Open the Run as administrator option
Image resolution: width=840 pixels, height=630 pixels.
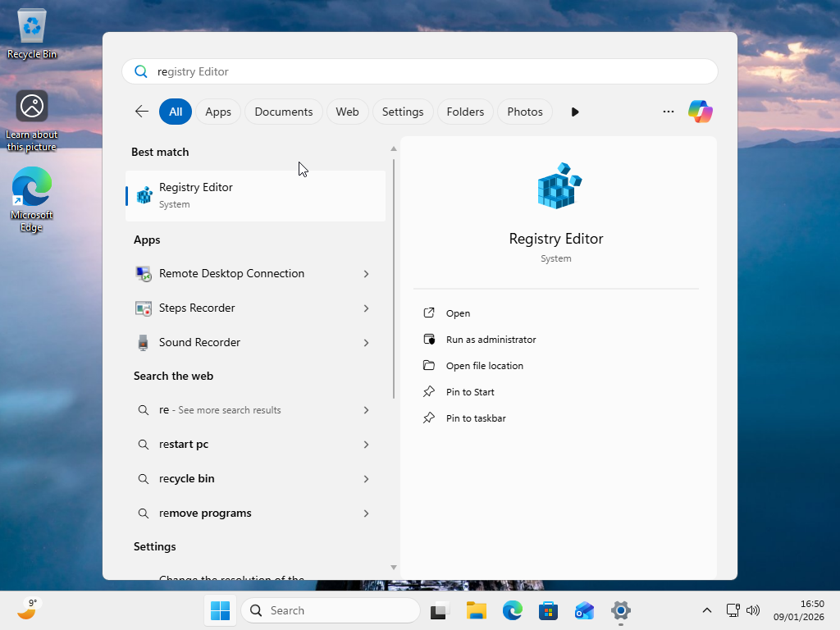coord(491,339)
